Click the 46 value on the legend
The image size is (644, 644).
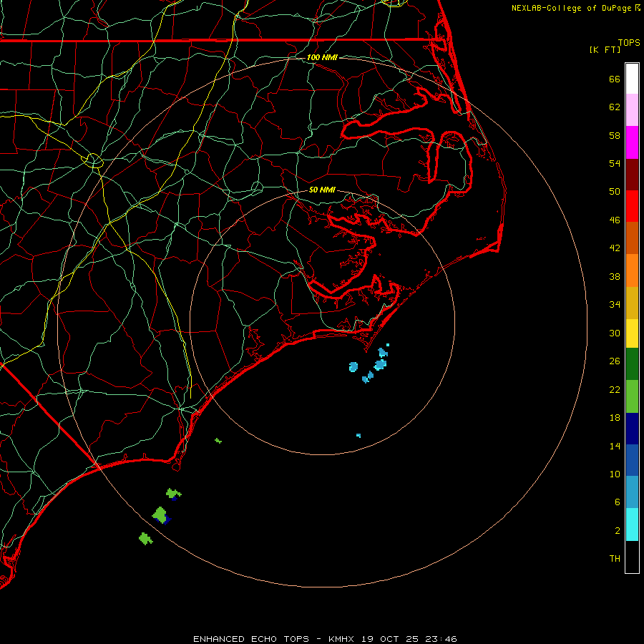coord(615,220)
